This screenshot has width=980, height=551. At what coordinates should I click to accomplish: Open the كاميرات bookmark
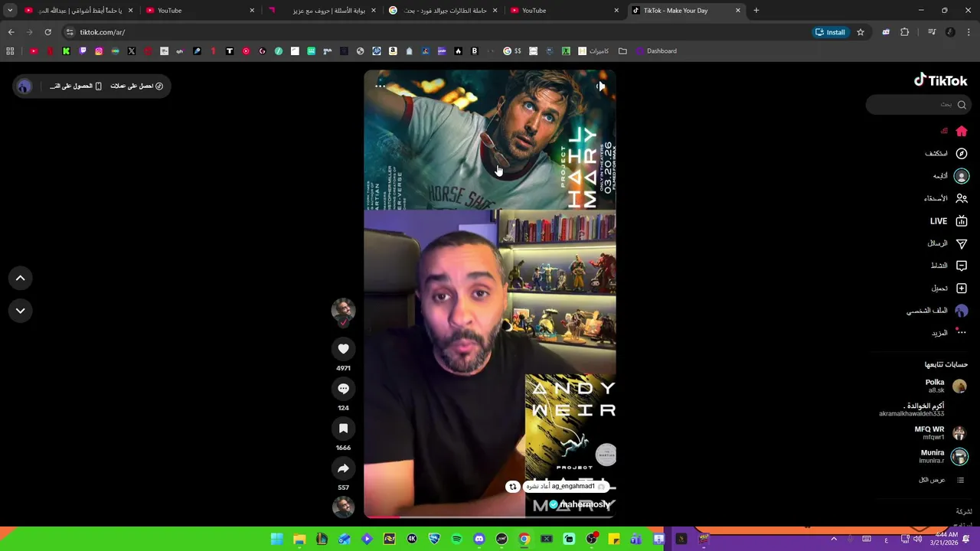pos(593,51)
